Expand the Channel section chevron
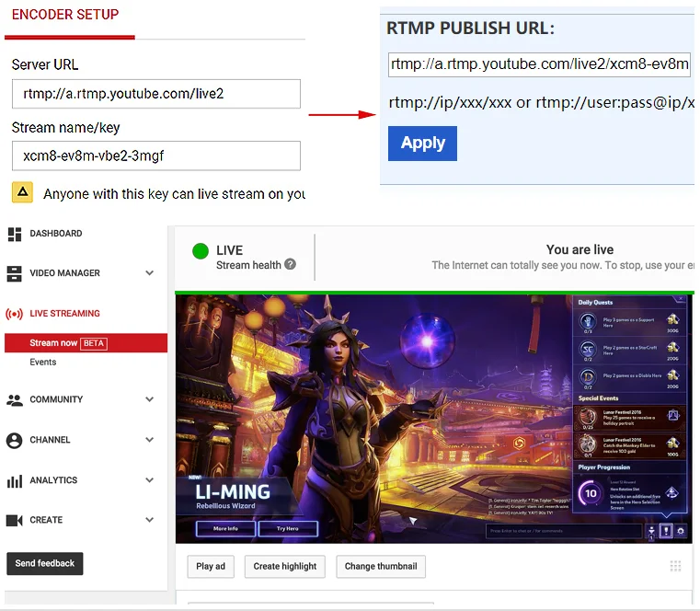The width and height of the screenshot is (700, 611). coord(150,440)
